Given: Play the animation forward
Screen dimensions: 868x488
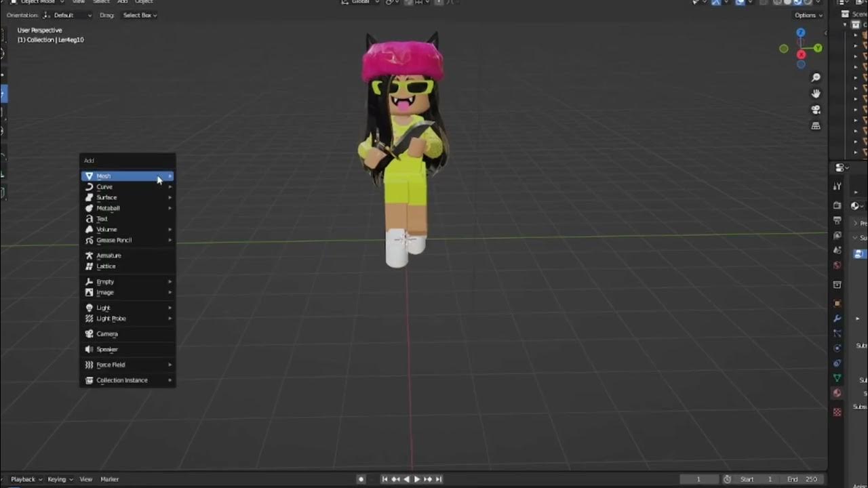Looking at the screenshot, I should pyautogui.click(x=417, y=479).
